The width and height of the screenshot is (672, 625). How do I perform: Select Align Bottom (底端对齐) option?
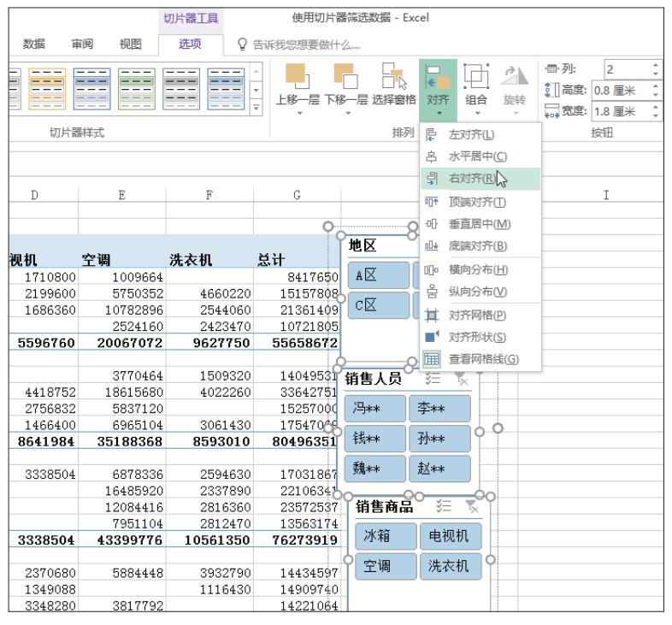(480, 246)
